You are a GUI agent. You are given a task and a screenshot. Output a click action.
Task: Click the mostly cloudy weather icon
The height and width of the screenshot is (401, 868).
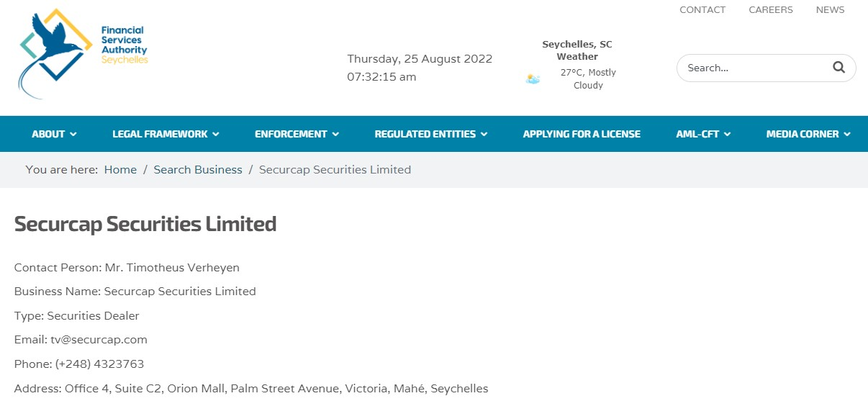(533, 79)
